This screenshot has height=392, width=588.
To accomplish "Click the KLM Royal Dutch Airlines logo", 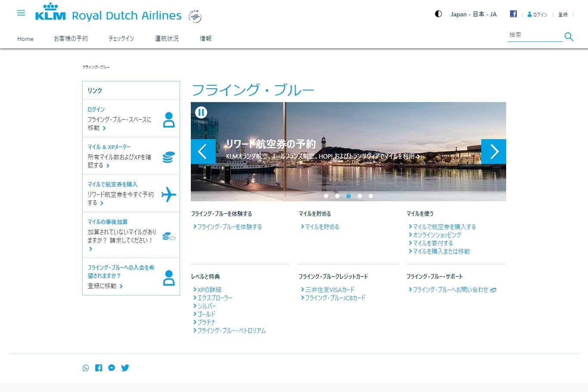I will click(x=108, y=12).
